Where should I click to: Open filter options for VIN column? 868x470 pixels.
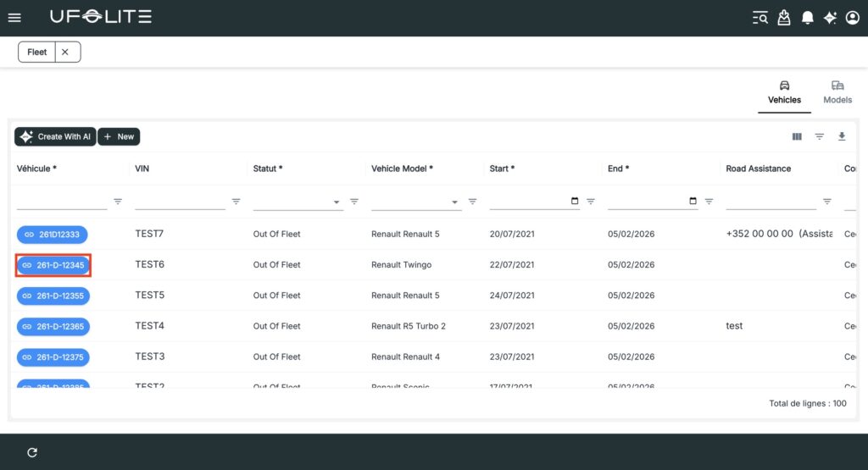coord(236,202)
